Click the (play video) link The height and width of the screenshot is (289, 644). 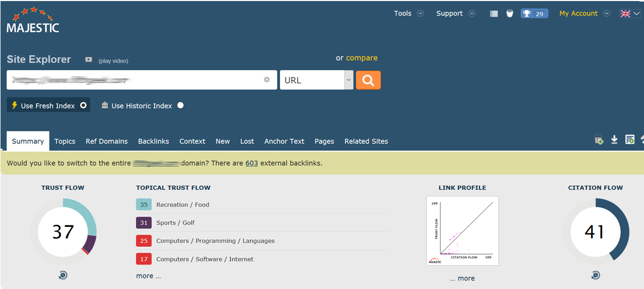click(113, 61)
